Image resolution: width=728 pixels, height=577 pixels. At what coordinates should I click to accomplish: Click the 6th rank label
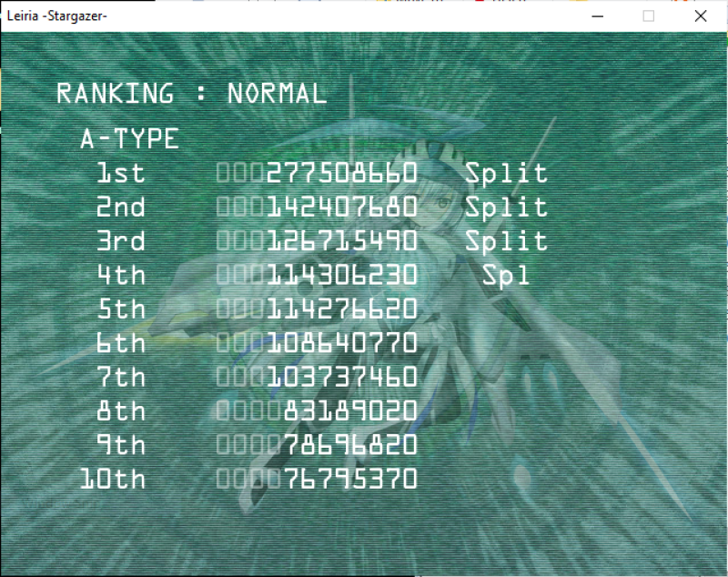[x=121, y=343]
